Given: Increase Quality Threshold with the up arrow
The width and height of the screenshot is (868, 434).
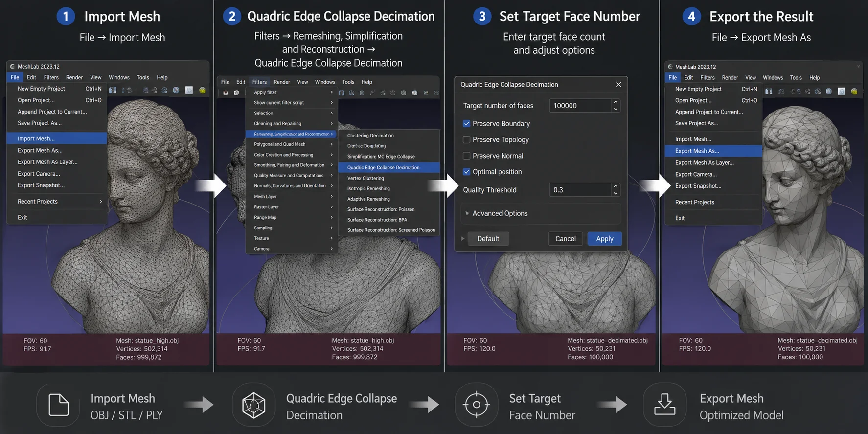Looking at the screenshot, I should pos(616,186).
